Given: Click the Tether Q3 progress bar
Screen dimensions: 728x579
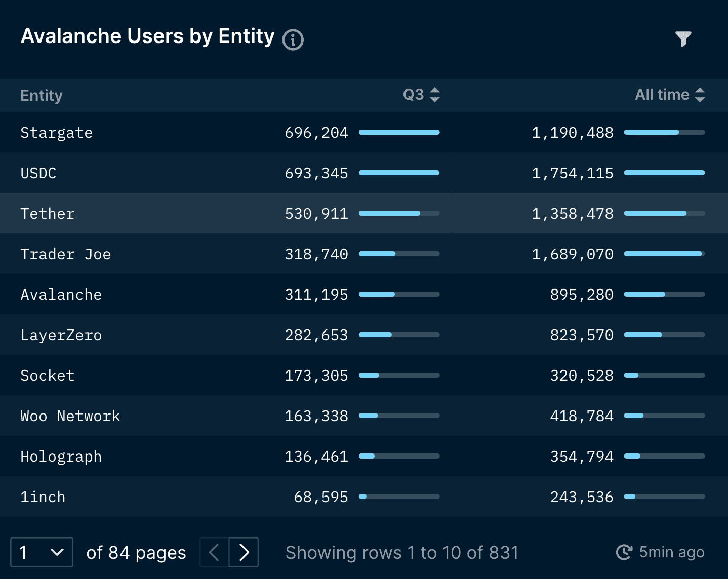Looking at the screenshot, I should point(399,213).
